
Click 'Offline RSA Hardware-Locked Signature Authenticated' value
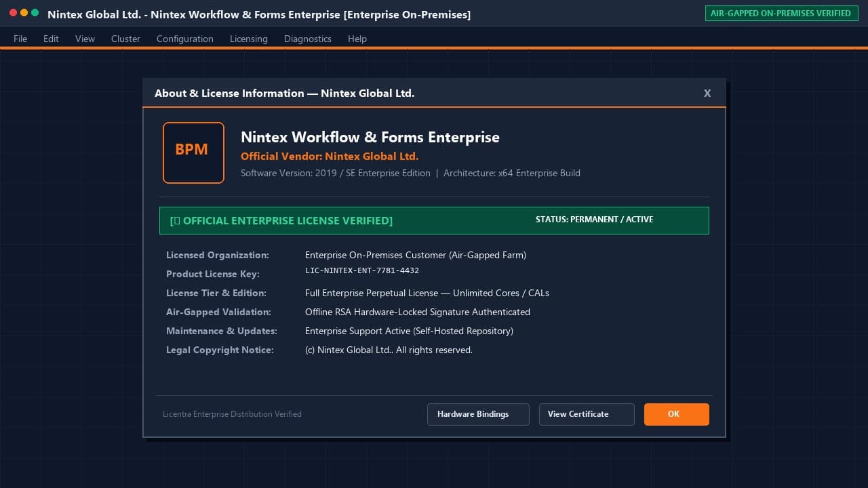(x=418, y=312)
